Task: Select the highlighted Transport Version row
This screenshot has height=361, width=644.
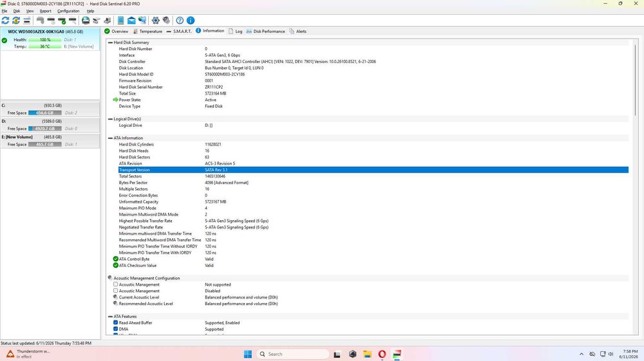Action: (x=374, y=170)
